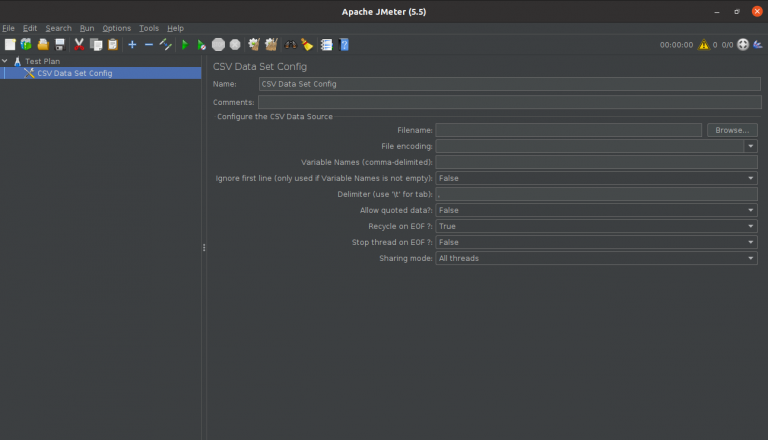This screenshot has height=440, width=768.
Task: Click the Variable Names input field
Action: coord(596,162)
